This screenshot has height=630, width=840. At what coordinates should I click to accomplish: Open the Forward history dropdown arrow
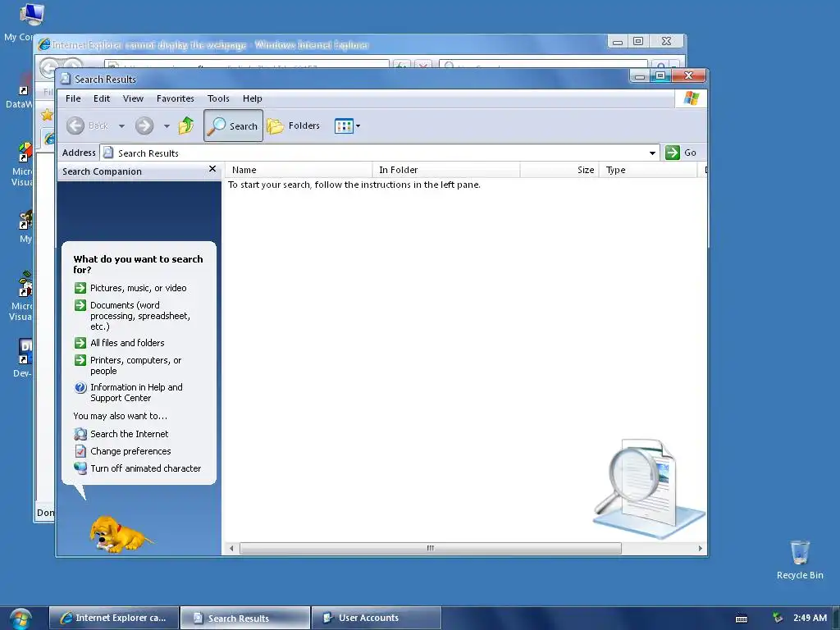pyautogui.click(x=167, y=126)
